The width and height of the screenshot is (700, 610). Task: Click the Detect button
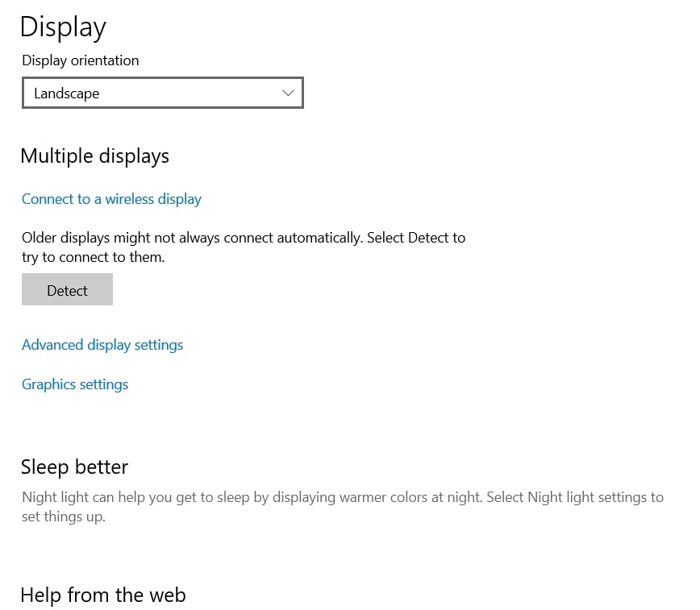(x=68, y=289)
